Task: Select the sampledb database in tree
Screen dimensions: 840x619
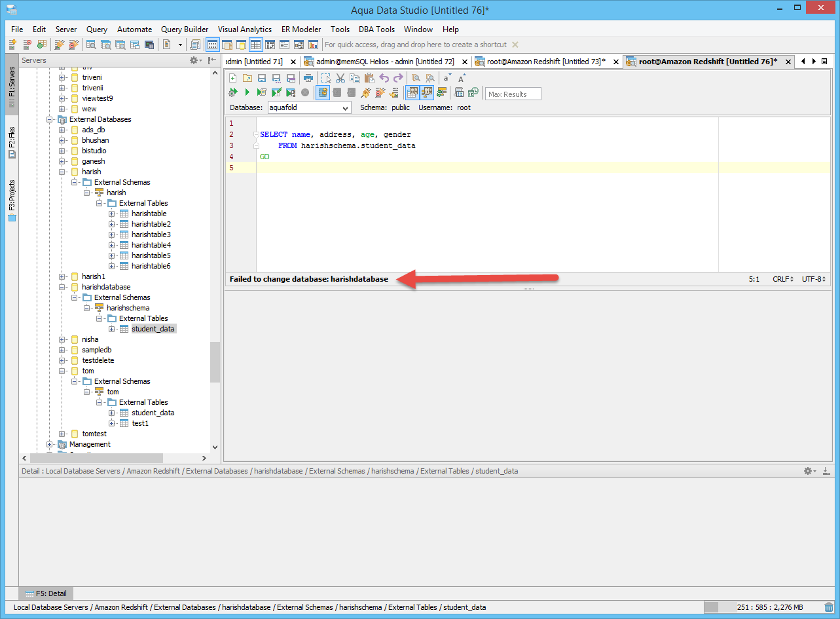Action: click(97, 350)
